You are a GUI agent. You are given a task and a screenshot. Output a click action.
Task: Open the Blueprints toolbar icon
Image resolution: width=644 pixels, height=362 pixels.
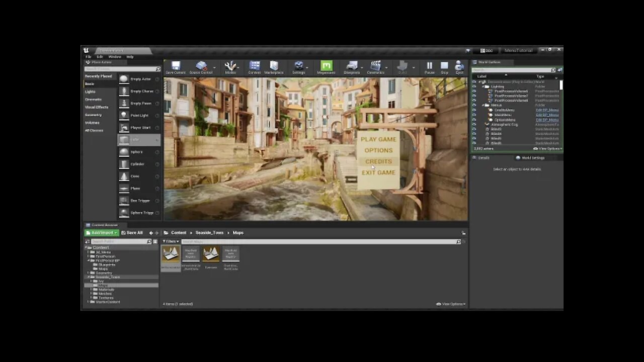352,67
